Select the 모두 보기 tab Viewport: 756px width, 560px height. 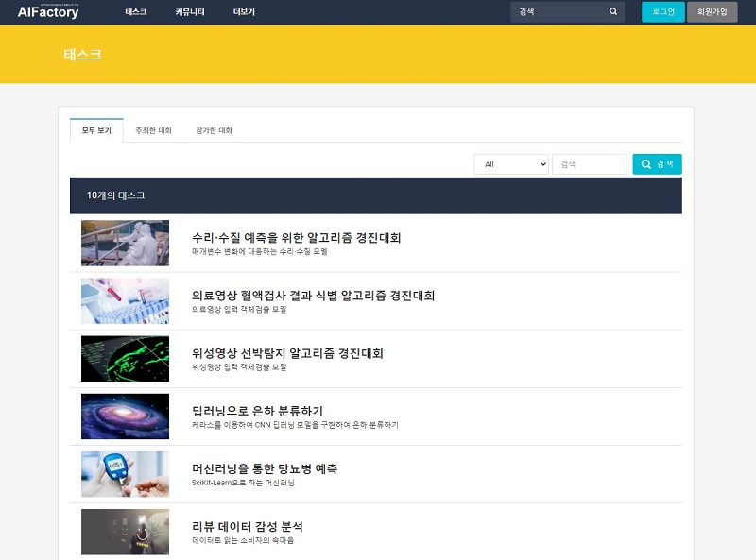[x=96, y=130]
